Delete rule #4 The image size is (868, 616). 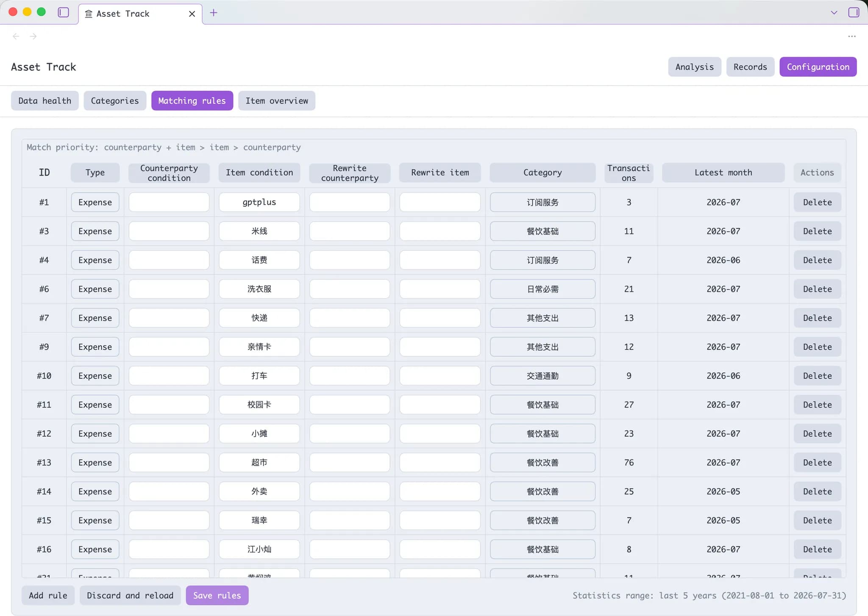[817, 260]
